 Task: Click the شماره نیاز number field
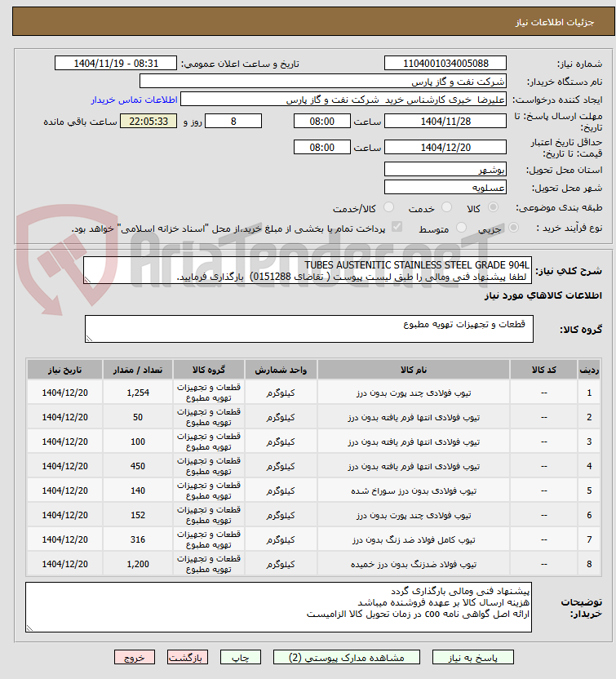pyautogui.click(x=445, y=63)
